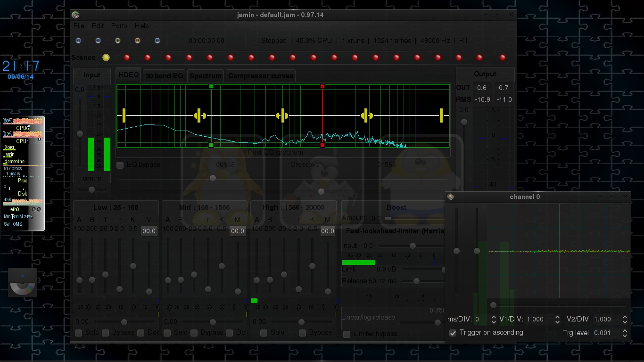The width and height of the screenshot is (644, 362).
Task: Enable Solo for the High band
Action: point(264,333)
